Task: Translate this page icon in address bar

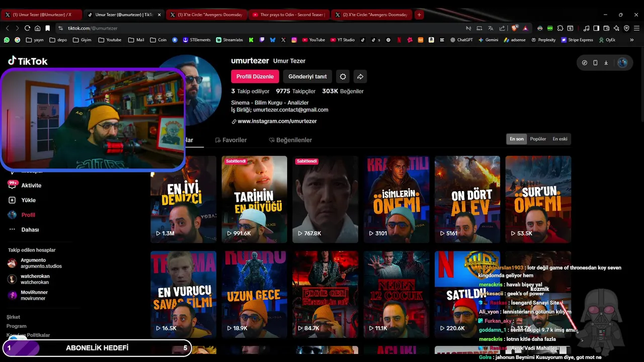Action: pos(490,28)
